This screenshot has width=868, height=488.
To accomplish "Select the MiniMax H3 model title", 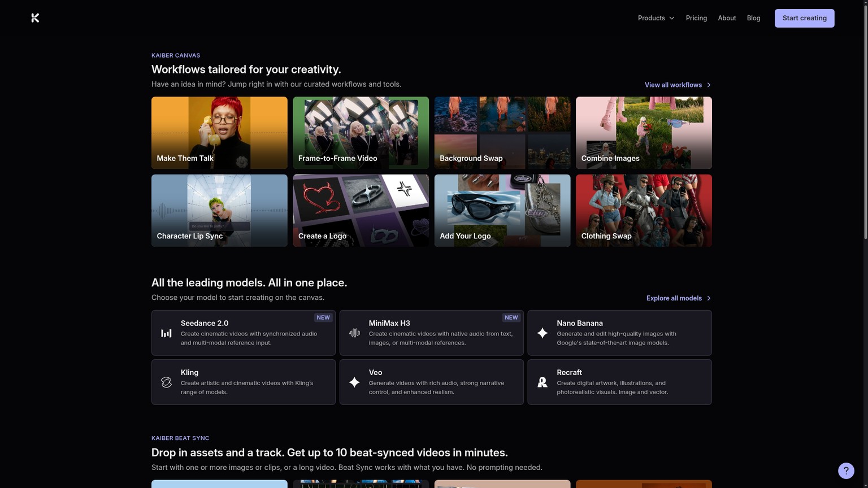I will 389,323.
